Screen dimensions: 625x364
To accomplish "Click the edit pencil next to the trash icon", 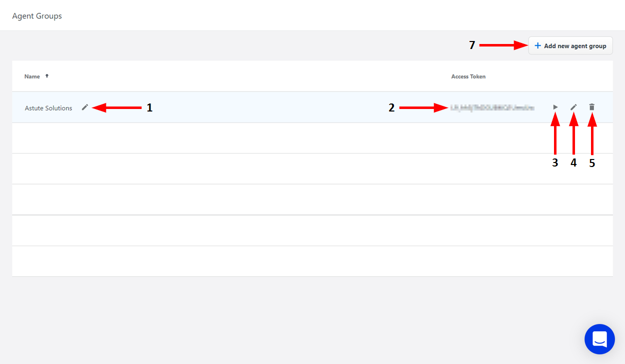I will pos(573,107).
